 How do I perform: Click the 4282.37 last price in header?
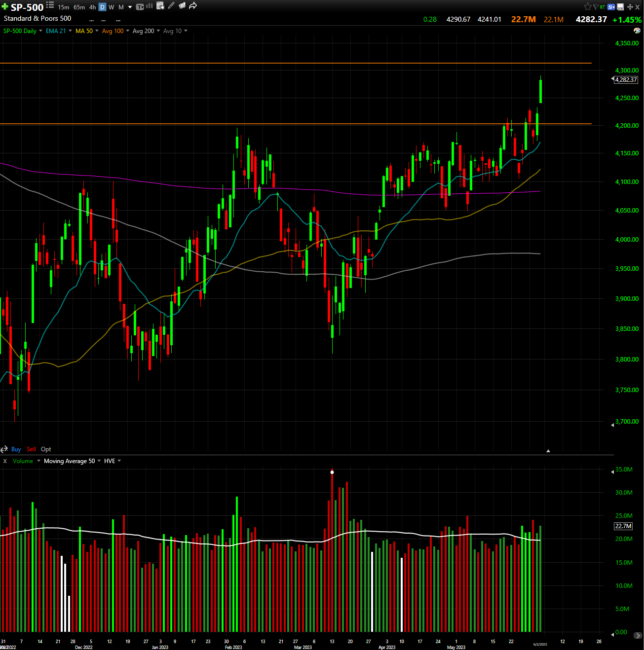[x=591, y=19]
